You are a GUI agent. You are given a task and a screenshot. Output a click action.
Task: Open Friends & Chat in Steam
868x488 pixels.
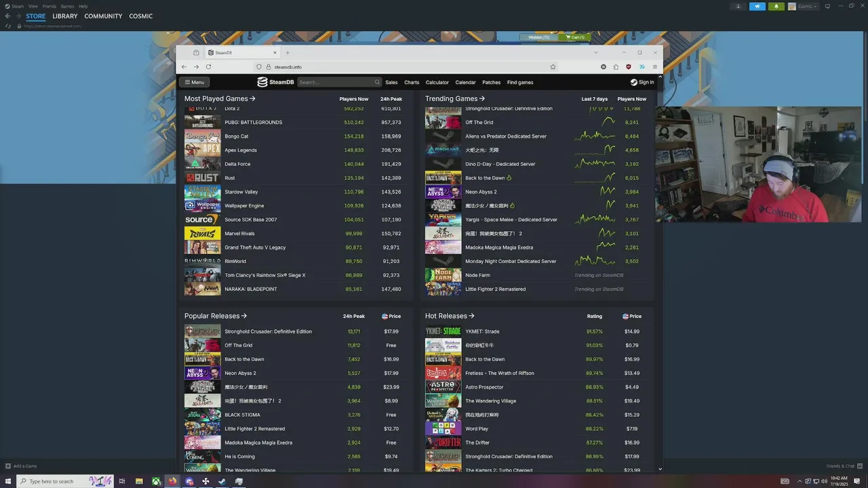843,466
